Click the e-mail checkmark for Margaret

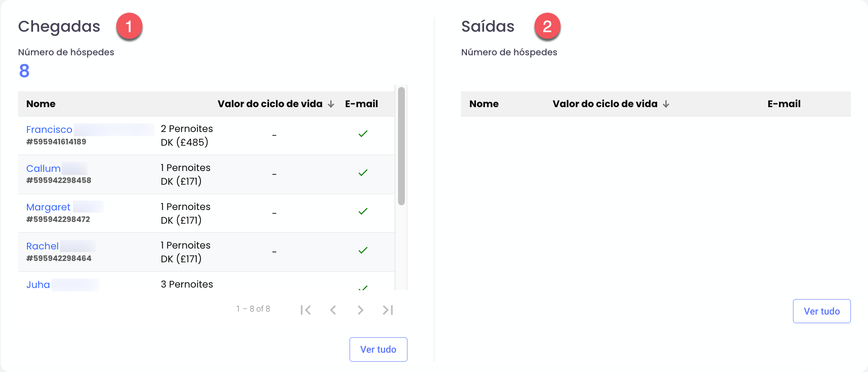click(363, 211)
